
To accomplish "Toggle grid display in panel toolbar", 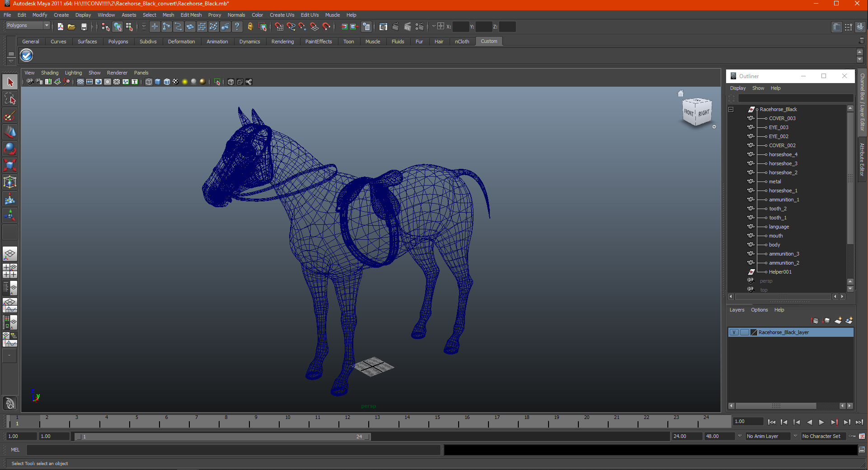I will 80,82.
